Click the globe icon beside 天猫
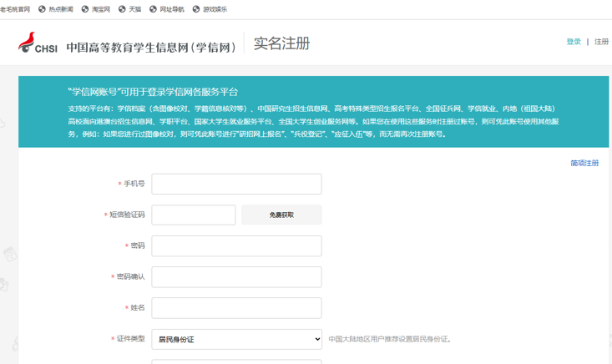This screenshot has height=364, width=612. coord(122,9)
